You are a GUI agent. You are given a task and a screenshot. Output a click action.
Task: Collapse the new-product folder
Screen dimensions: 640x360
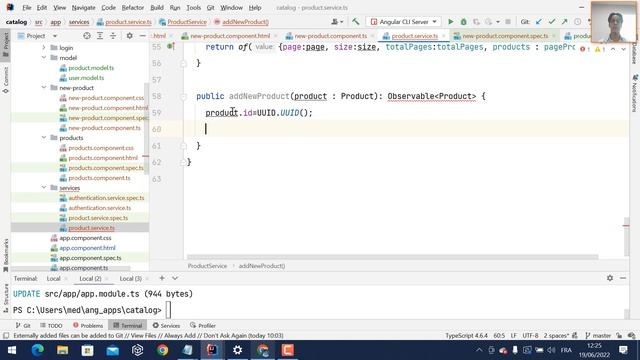44,88
